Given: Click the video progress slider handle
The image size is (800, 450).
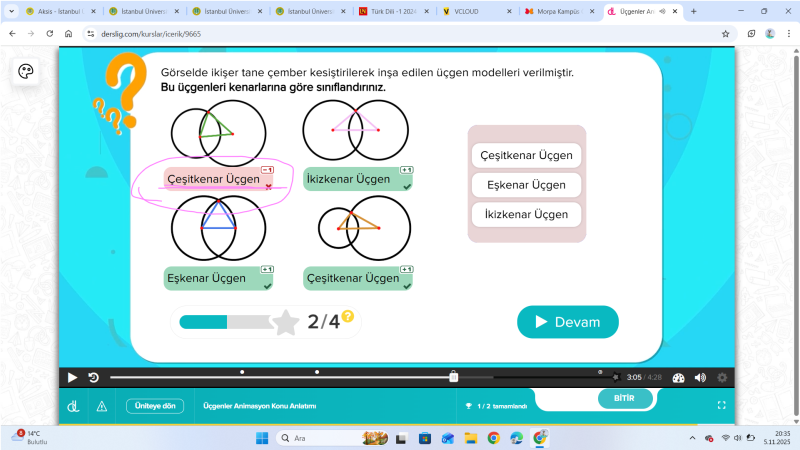Looking at the screenshot, I should tap(454, 377).
